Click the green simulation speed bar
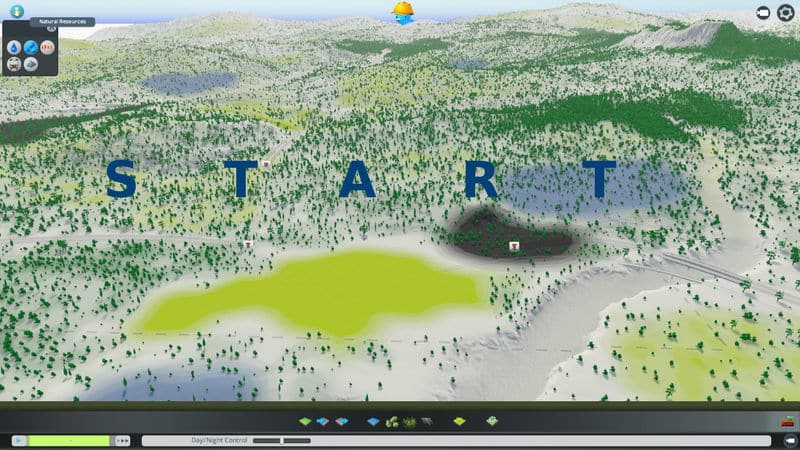The width and height of the screenshot is (800, 450). pos(69,440)
